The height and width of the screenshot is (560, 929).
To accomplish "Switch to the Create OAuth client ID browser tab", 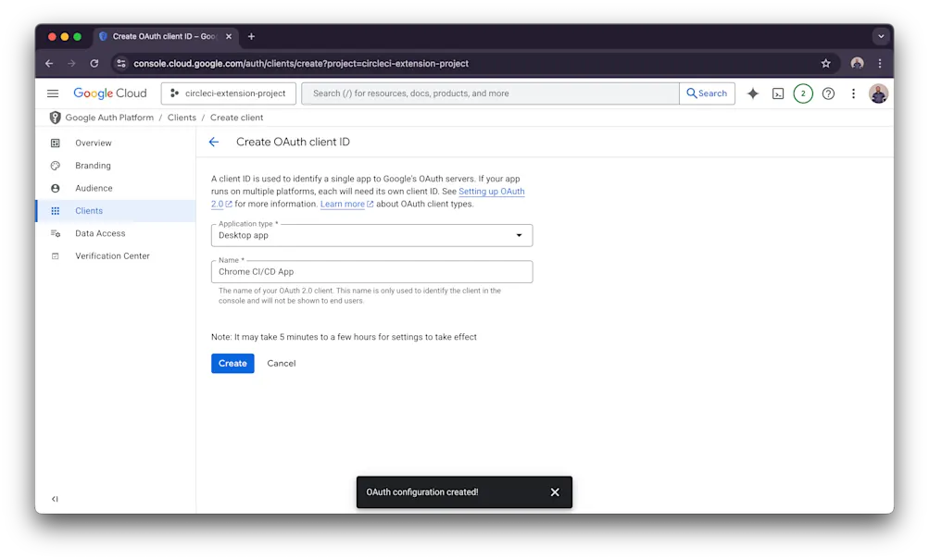I will [165, 36].
